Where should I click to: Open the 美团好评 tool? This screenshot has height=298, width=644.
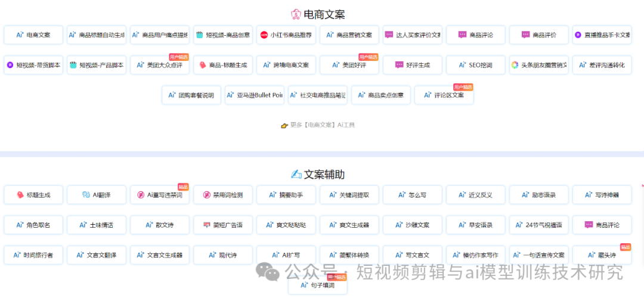(349, 66)
